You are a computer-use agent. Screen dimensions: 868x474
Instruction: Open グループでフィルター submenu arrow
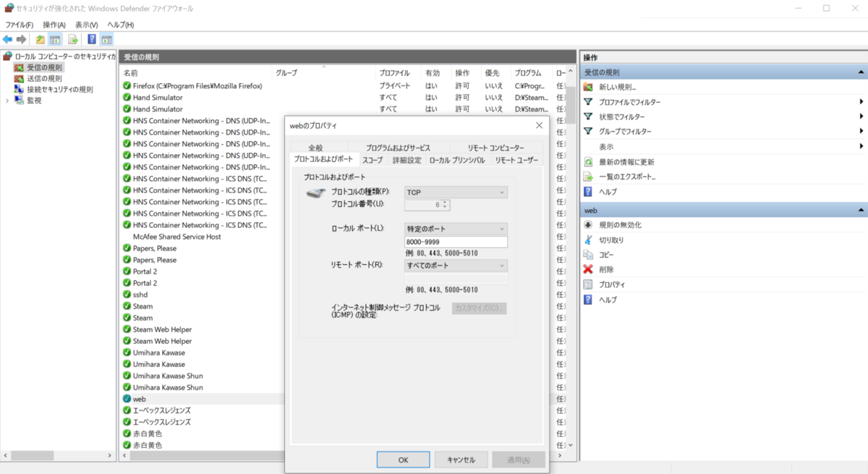point(861,132)
